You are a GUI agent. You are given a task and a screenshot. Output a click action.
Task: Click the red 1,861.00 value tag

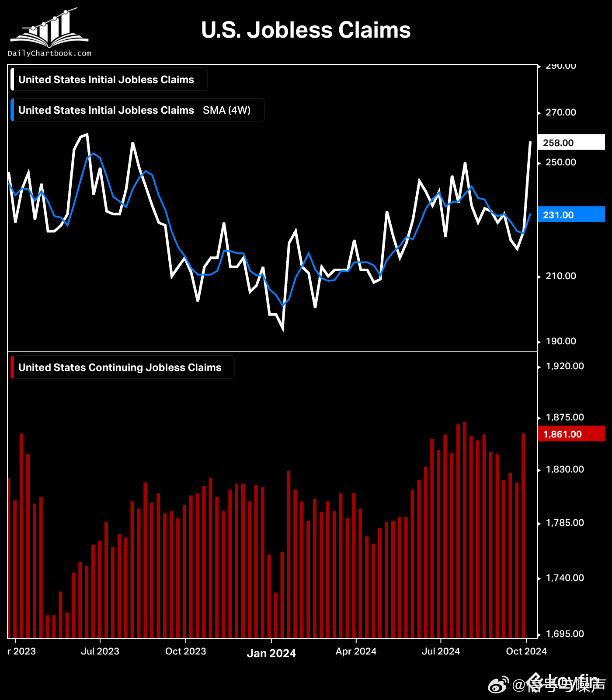pos(571,434)
